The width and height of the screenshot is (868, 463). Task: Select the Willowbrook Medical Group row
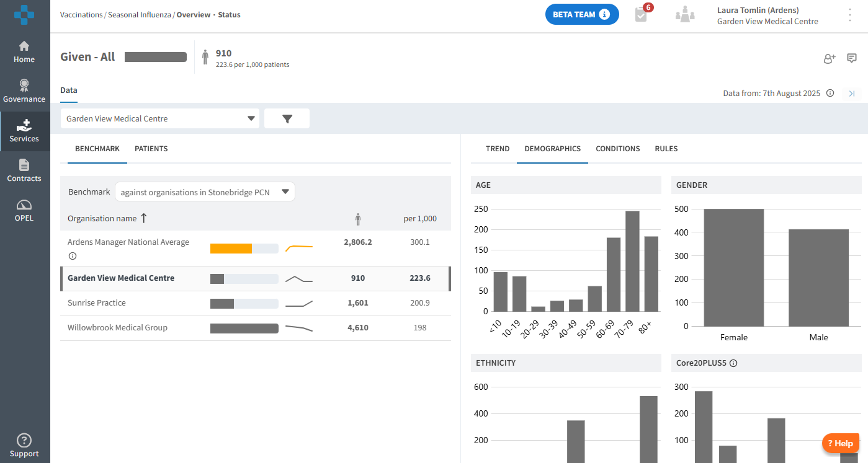tap(256, 329)
